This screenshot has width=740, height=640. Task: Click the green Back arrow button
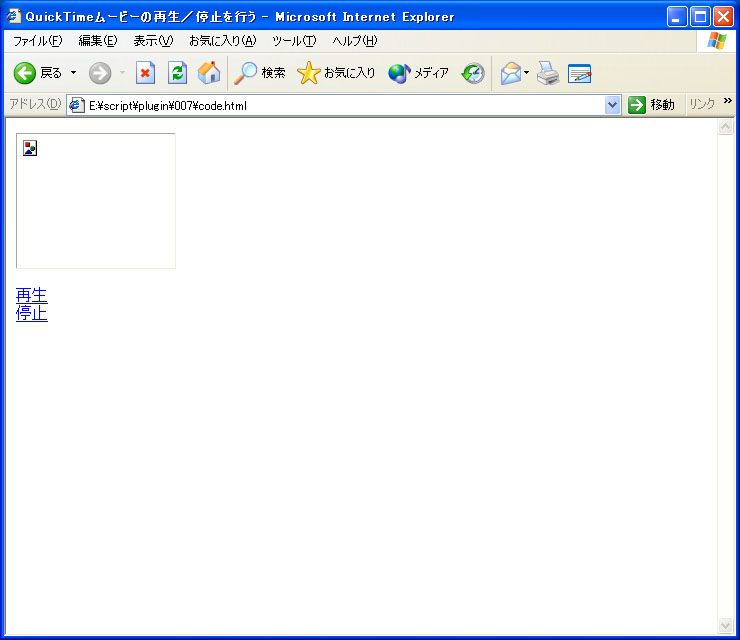click(25, 73)
